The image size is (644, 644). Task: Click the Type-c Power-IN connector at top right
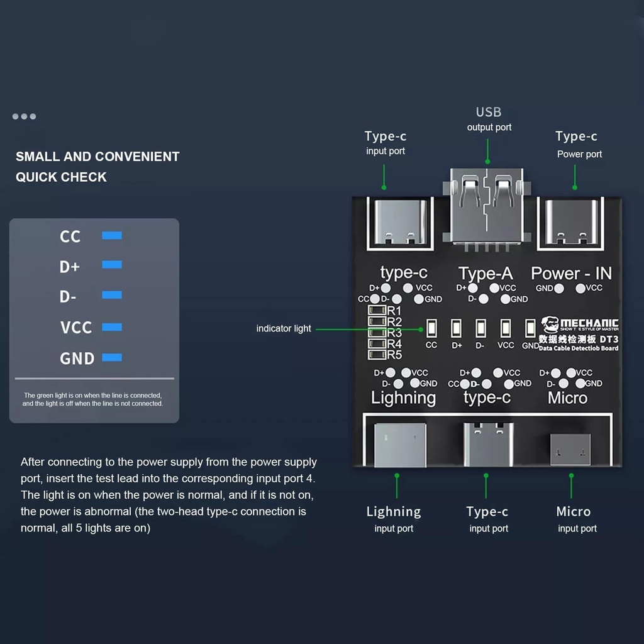pyautogui.click(x=571, y=222)
